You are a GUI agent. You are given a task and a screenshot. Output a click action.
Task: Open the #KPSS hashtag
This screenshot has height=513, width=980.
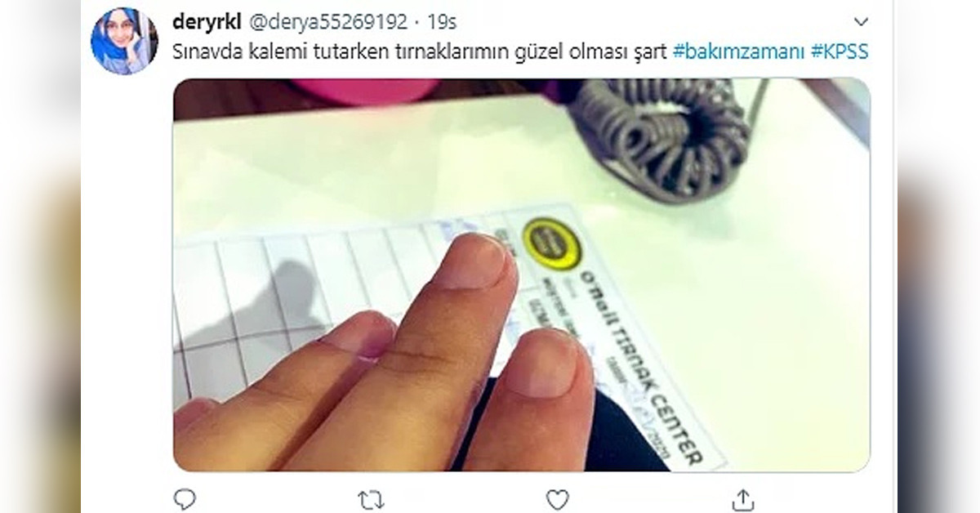click(840, 52)
